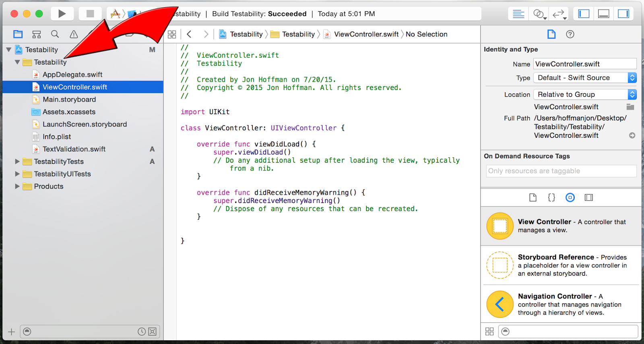Click the Xcode scheme app icon
This screenshot has height=344, width=644.
point(116,14)
